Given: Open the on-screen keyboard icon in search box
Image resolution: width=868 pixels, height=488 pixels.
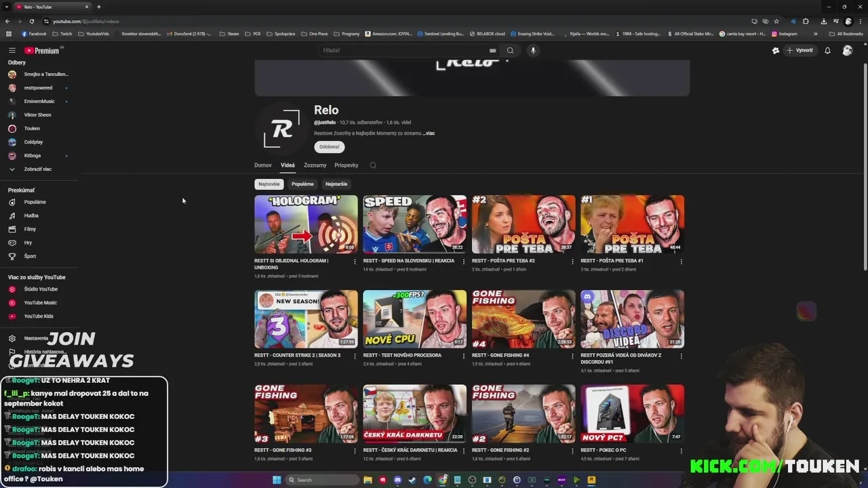Looking at the screenshot, I should tap(493, 50).
